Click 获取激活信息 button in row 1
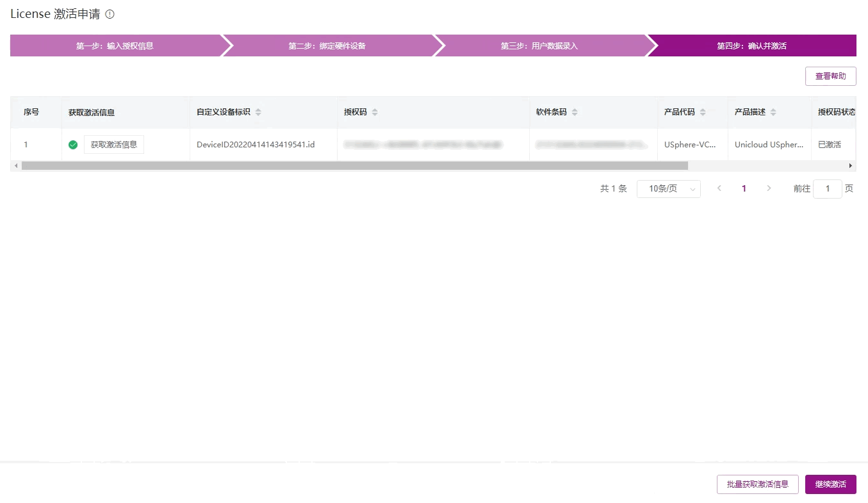Viewport: 868px width, 503px height. click(x=114, y=145)
